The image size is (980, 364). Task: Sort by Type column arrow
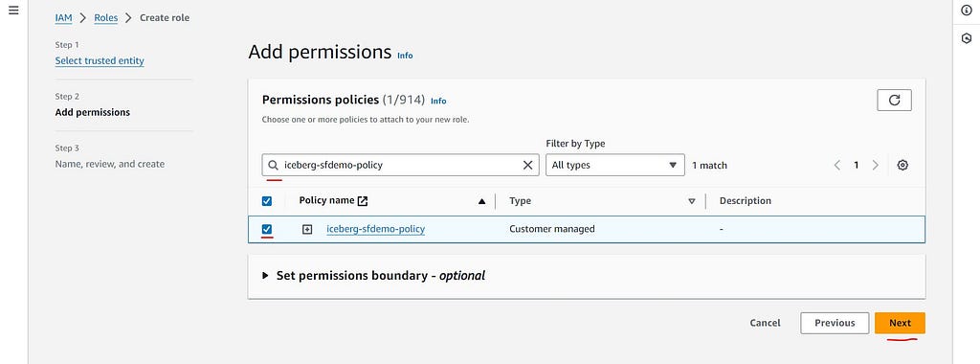[692, 201]
